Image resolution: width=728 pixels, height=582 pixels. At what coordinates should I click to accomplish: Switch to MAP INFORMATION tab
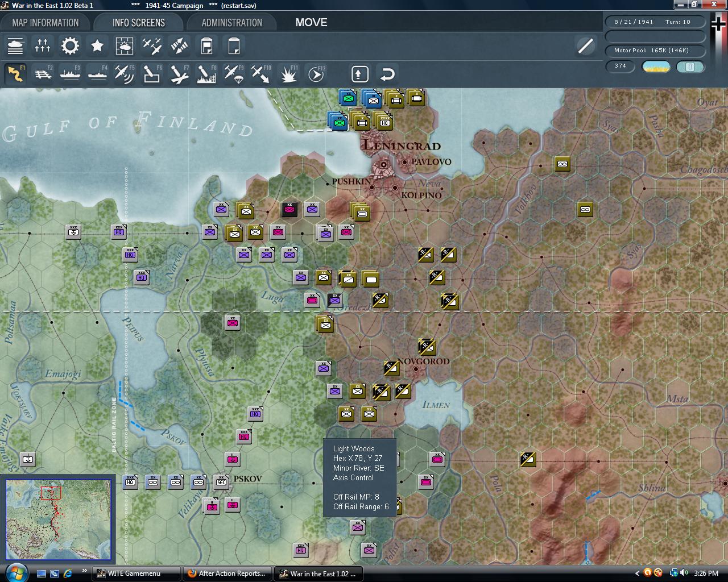point(45,23)
